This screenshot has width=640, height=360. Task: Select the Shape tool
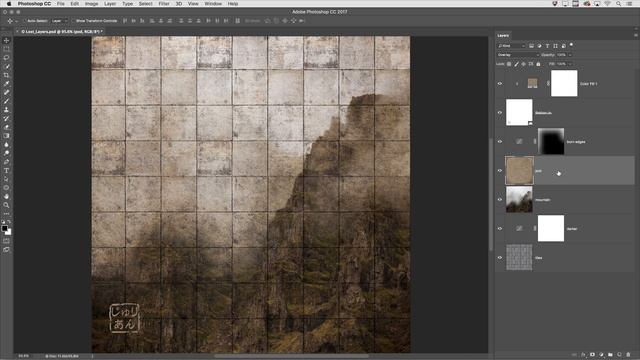pos(6,188)
